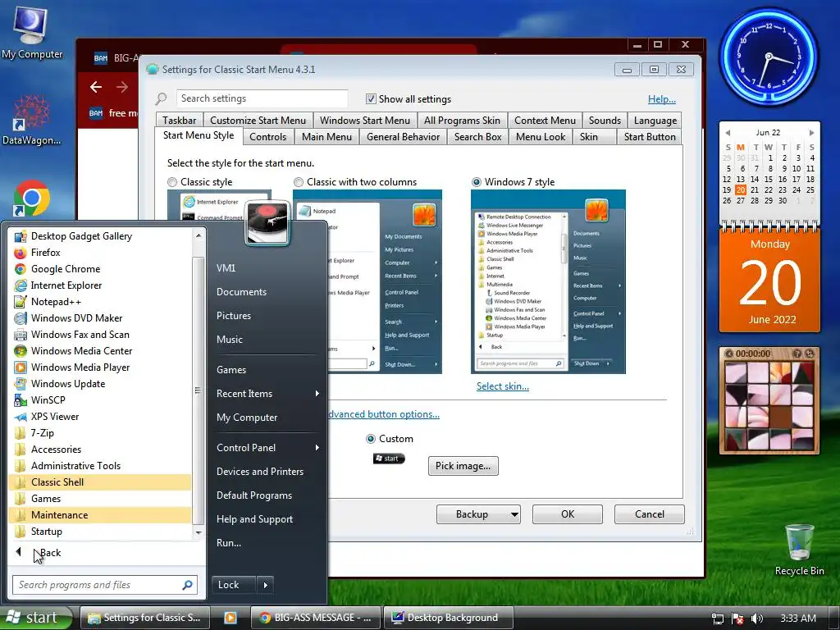Click OK in the settings dialog
The width and height of the screenshot is (840, 630).
pyautogui.click(x=568, y=514)
